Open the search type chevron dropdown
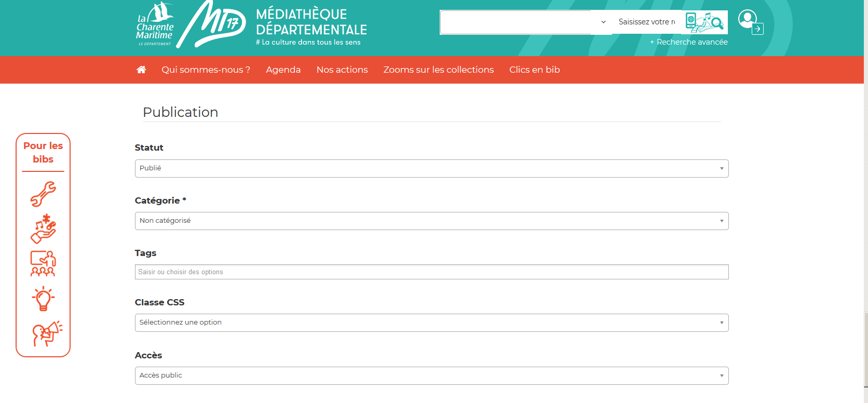This screenshot has height=403, width=868. click(603, 22)
